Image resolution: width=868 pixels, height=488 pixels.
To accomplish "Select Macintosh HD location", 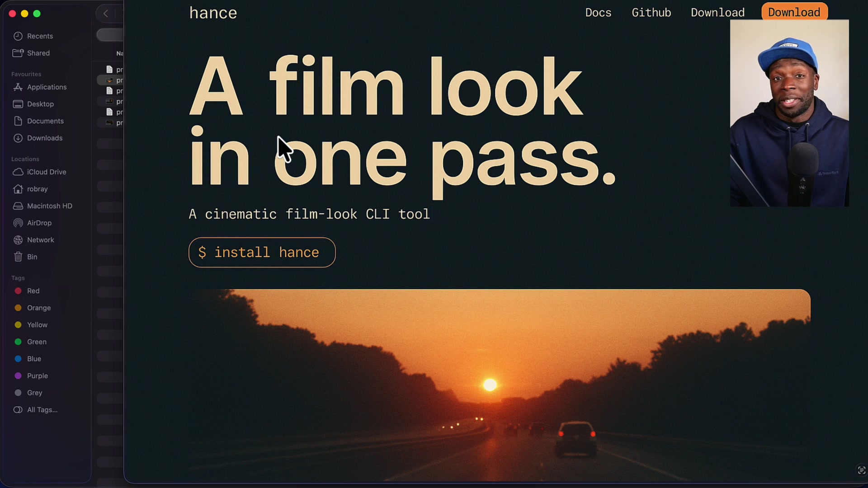I will click(x=49, y=206).
